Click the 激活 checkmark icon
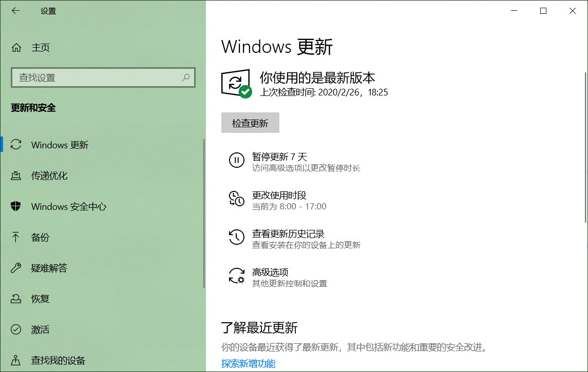 (x=15, y=329)
